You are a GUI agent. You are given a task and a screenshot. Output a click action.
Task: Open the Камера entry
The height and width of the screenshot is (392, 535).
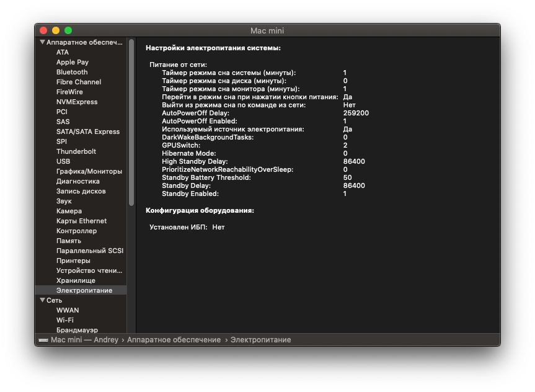[x=69, y=211]
